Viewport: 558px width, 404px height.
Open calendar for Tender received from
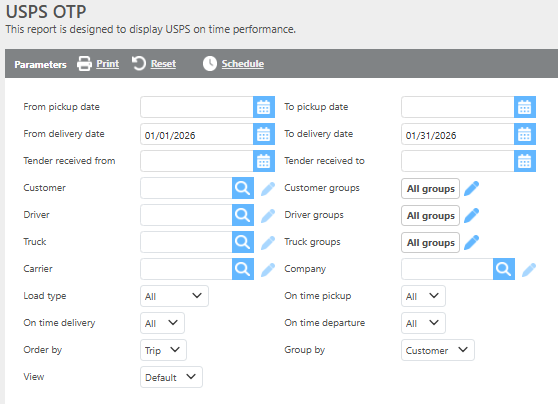264,161
